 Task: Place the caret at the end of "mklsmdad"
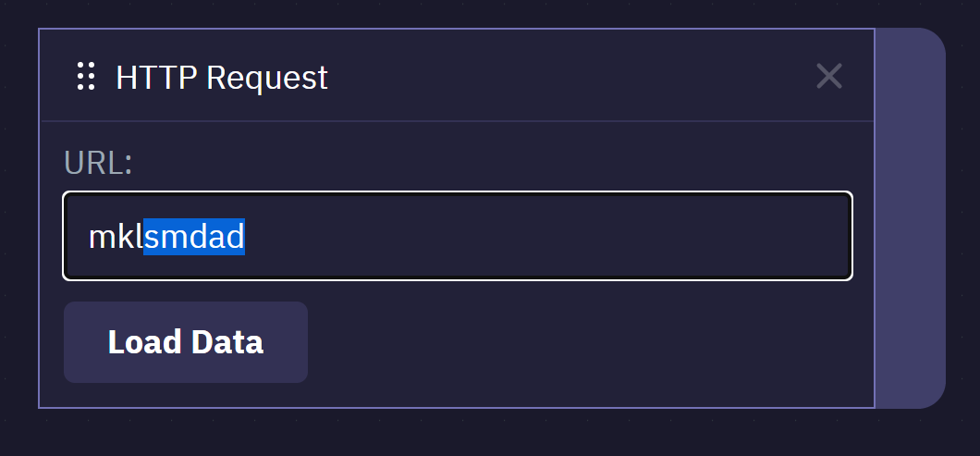245,237
